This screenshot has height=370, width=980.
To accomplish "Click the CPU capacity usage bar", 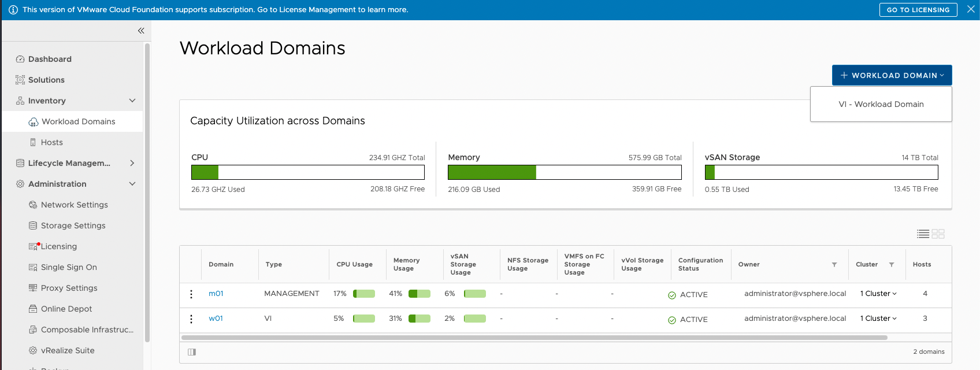I will tap(308, 172).
